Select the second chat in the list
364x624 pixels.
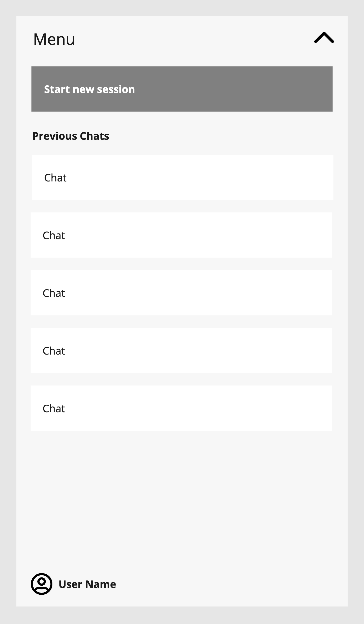click(x=181, y=235)
